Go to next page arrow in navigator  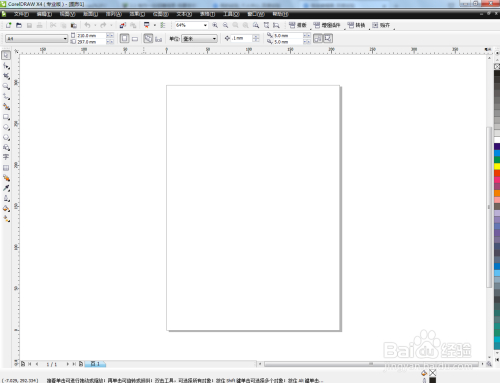(68, 364)
